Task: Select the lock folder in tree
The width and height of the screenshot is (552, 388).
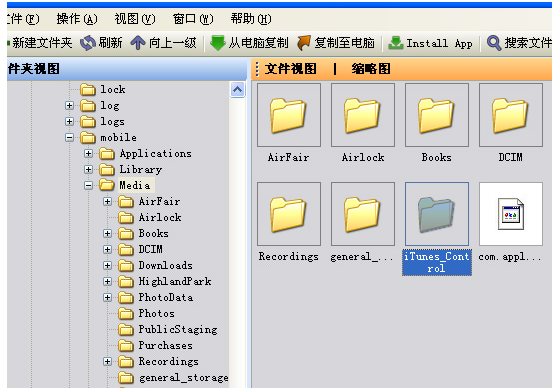Action: [x=103, y=89]
